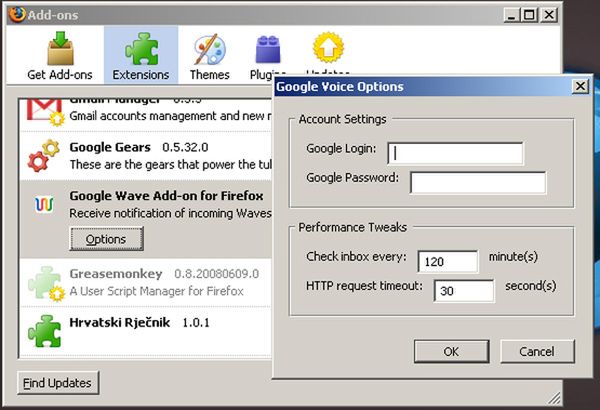Click the 'Account Settings' group label
Image resolution: width=600 pixels, height=410 pixels.
342,119
